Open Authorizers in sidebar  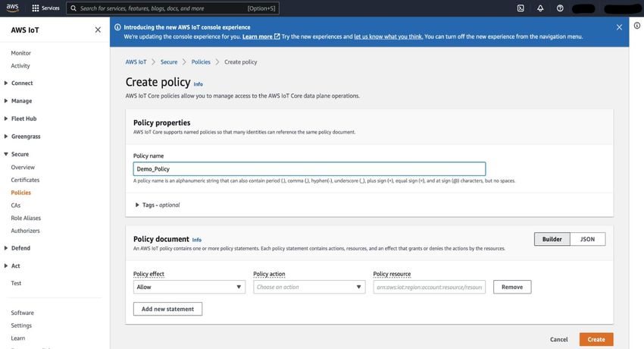point(26,231)
